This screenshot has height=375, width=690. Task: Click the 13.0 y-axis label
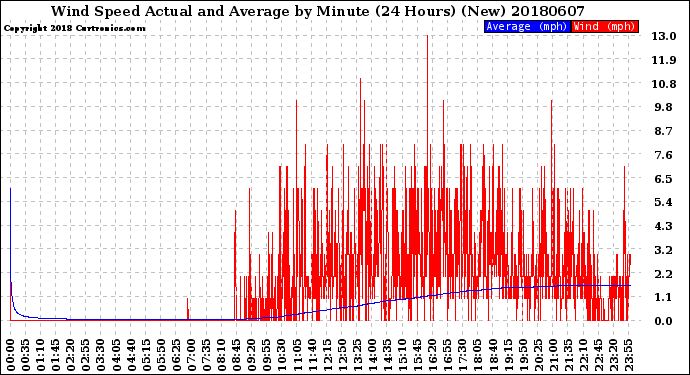[x=664, y=36]
